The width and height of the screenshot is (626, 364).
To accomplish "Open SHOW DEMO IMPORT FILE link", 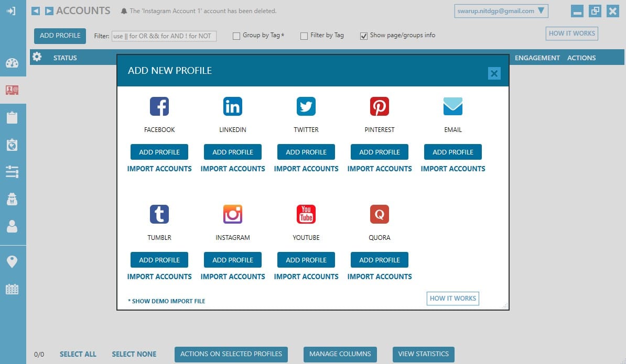I will pyautogui.click(x=167, y=301).
